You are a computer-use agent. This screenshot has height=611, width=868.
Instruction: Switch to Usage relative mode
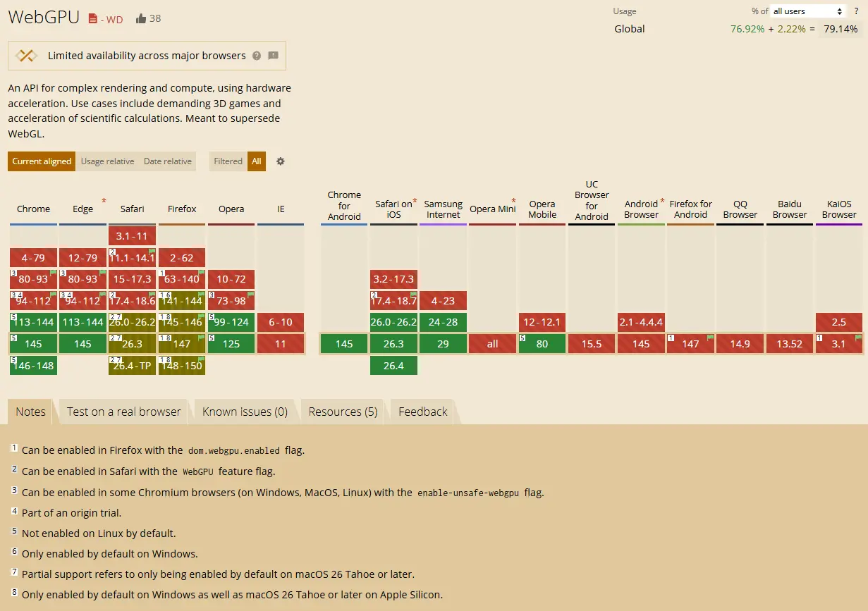(107, 161)
